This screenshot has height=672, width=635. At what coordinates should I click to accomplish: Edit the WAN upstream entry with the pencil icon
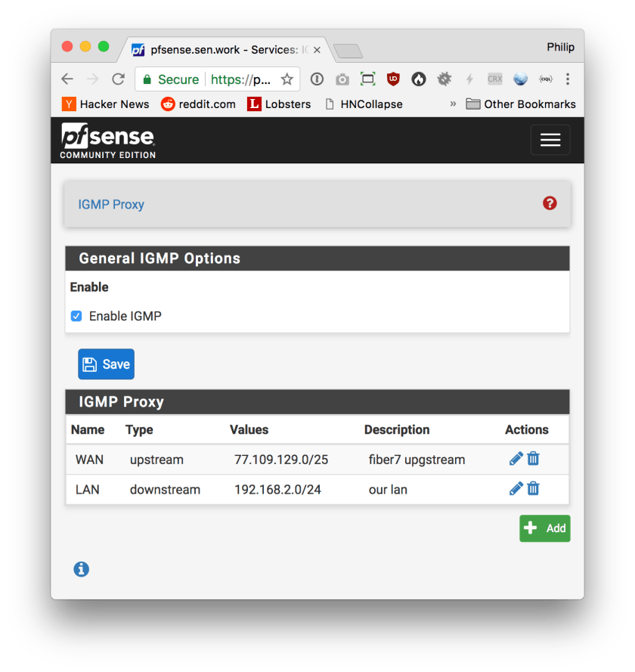click(x=516, y=458)
